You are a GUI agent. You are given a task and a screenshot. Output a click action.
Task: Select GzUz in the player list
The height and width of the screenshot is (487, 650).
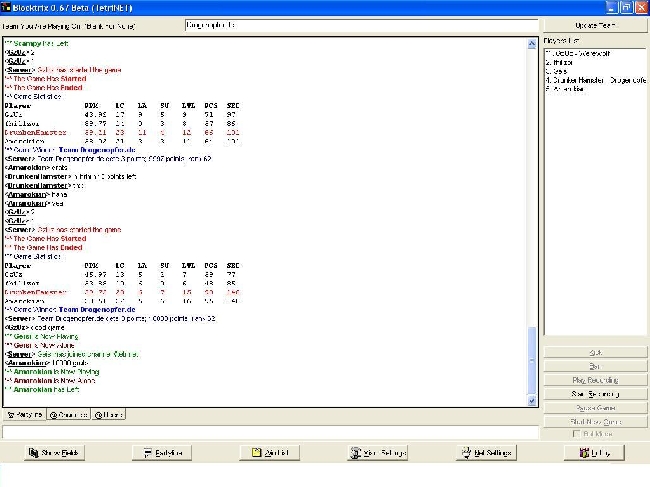point(578,53)
